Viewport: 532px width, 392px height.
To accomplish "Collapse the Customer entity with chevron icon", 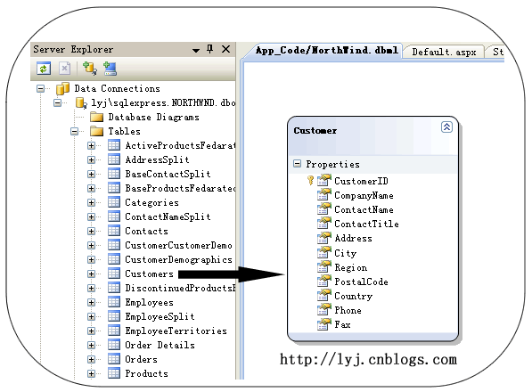I will click(446, 127).
